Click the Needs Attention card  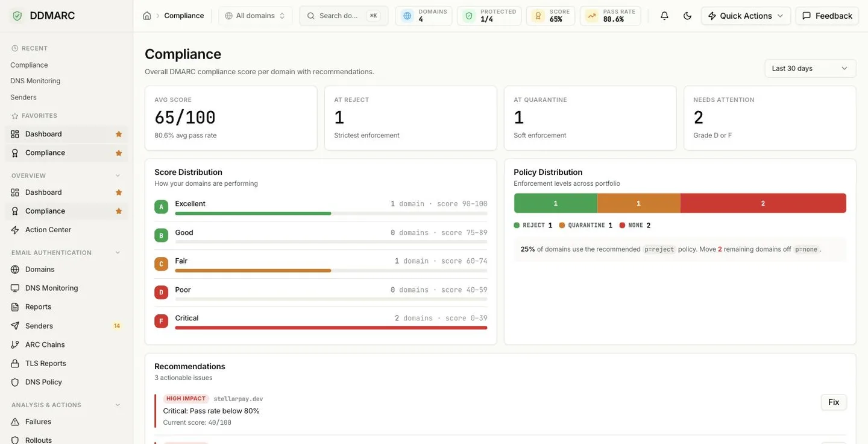click(x=770, y=118)
